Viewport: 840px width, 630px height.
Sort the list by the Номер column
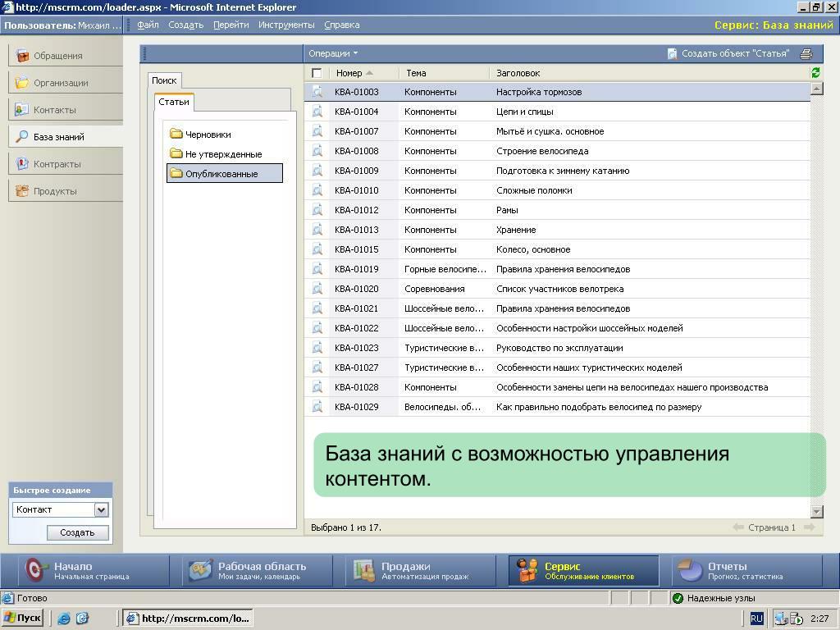click(x=354, y=73)
